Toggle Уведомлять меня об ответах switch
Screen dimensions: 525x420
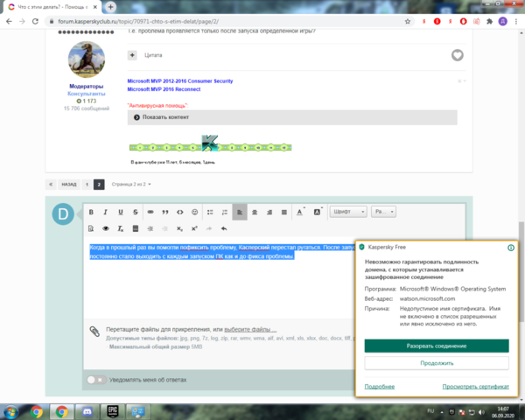[96, 380]
